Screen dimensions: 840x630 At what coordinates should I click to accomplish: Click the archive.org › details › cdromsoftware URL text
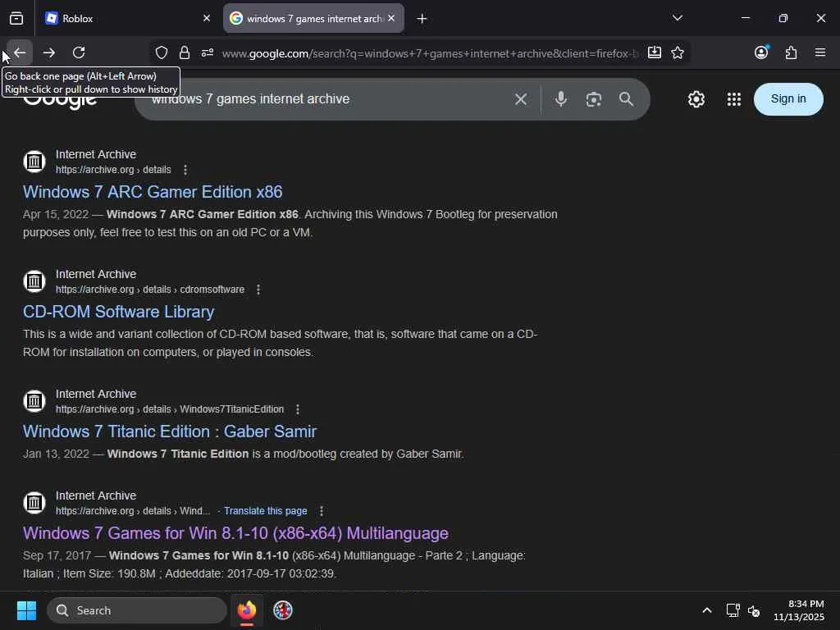point(150,290)
